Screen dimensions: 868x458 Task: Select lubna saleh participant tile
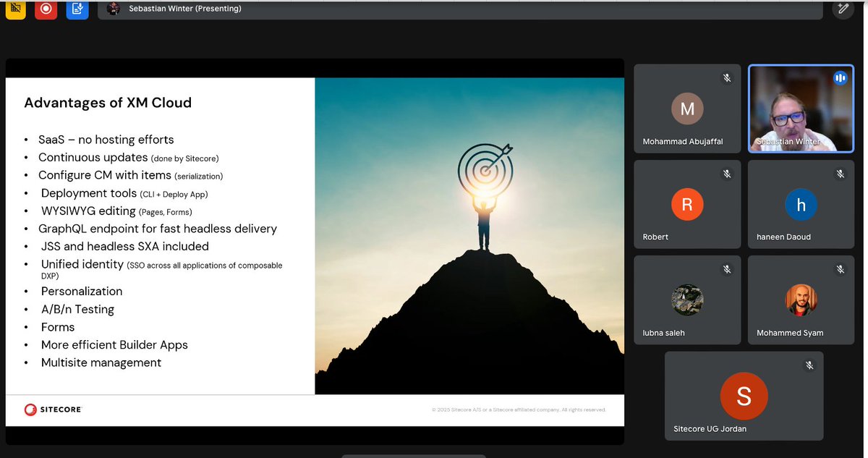pyautogui.click(x=687, y=300)
